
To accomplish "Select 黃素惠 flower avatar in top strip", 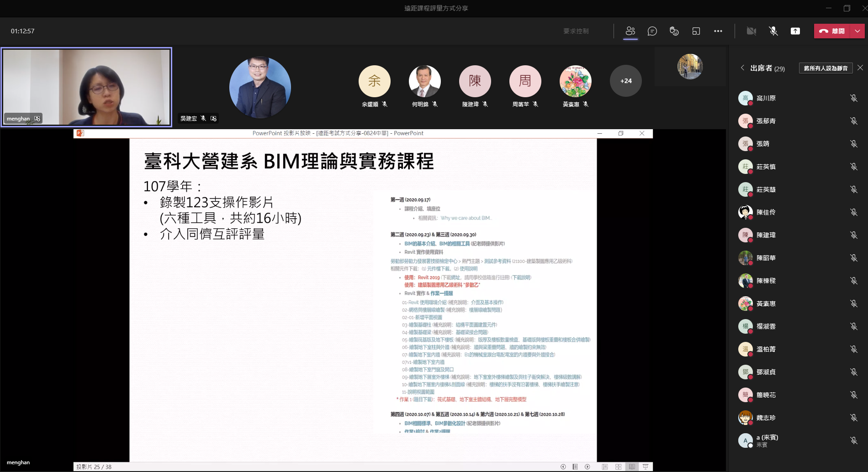I will 576,81.
